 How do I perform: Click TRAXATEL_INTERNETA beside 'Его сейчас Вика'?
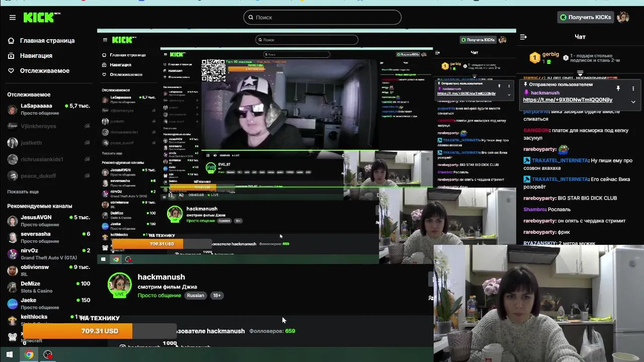point(560,179)
